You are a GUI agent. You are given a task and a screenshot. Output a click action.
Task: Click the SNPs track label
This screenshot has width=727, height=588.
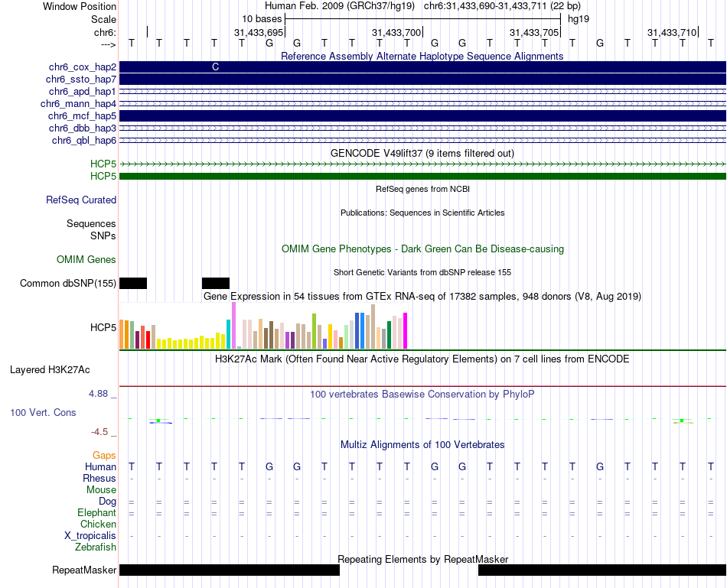(x=103, y=236)
